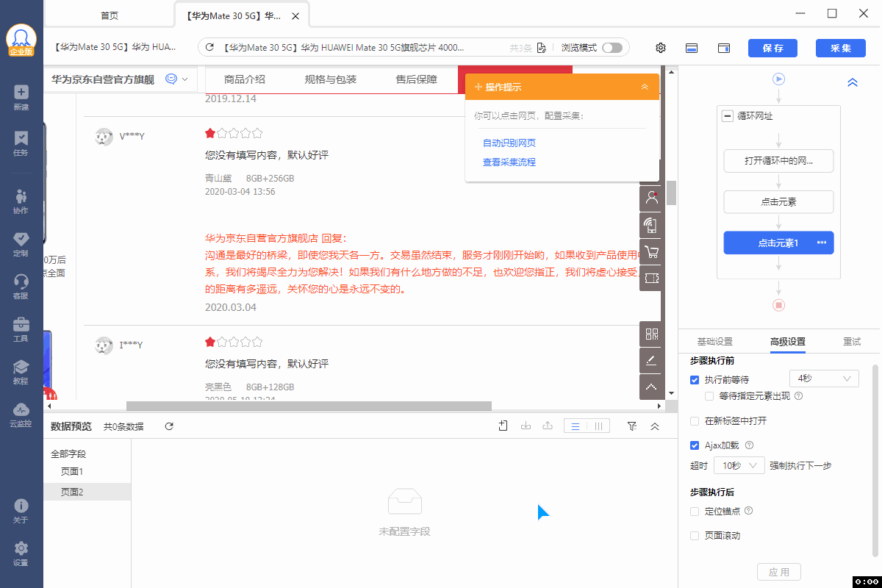Click the edit-URL-list icon next to 共3条

542,48
